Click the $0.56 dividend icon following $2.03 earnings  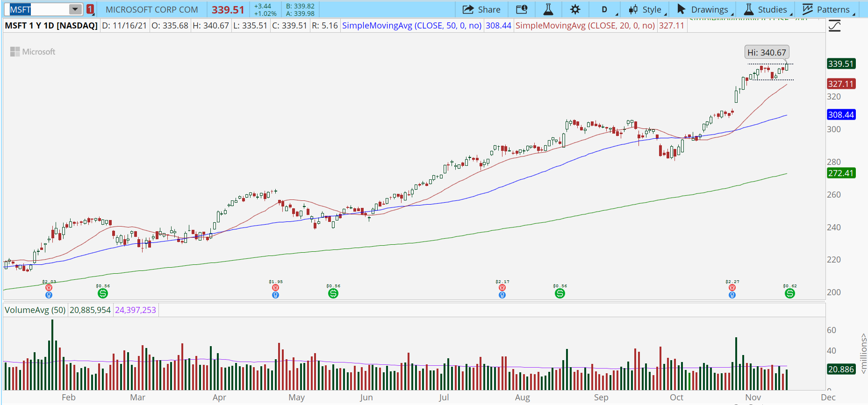pyautogui.click(x=103, y=293)
